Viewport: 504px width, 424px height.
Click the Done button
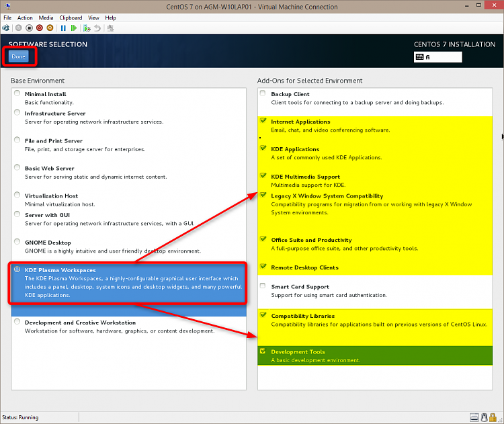point(18,56)
